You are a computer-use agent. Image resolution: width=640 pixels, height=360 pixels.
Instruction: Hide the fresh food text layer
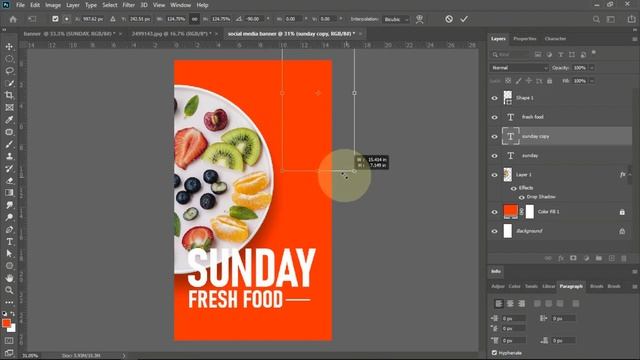pyautogui.click(x=494, y=117)
